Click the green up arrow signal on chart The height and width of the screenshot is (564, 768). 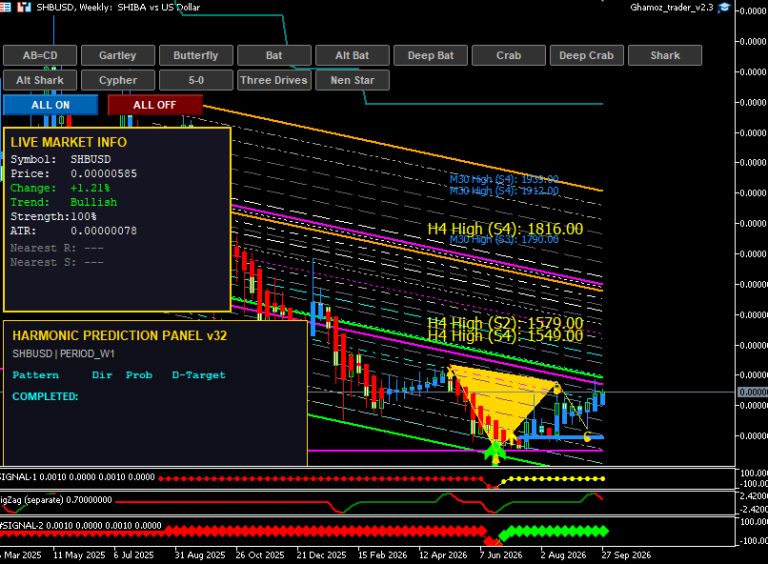(495, 452)
